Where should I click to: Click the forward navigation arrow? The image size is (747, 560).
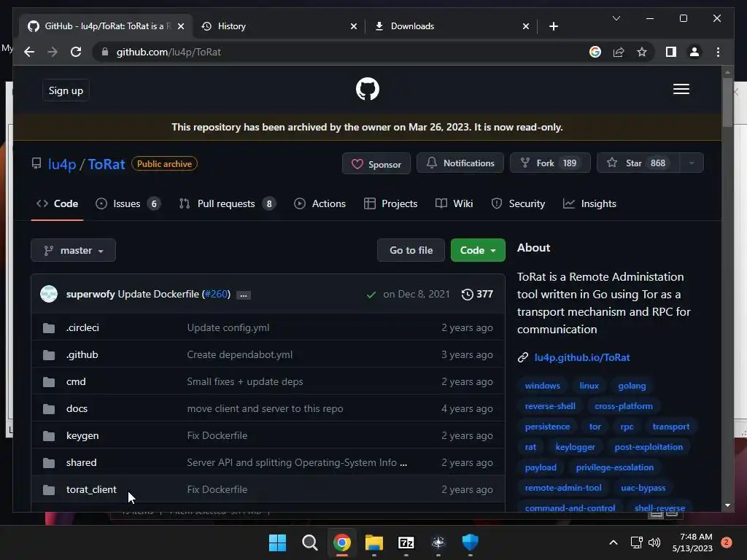pos(53,52)
